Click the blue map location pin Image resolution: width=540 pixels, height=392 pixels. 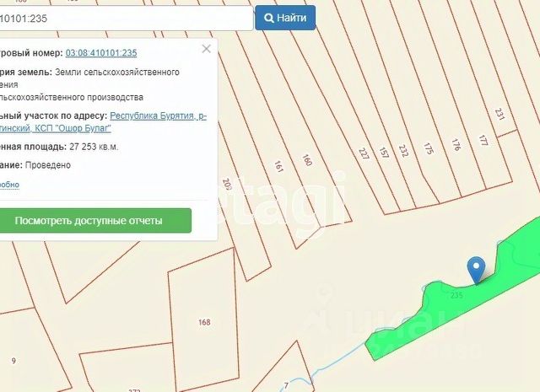coord(476,270)
